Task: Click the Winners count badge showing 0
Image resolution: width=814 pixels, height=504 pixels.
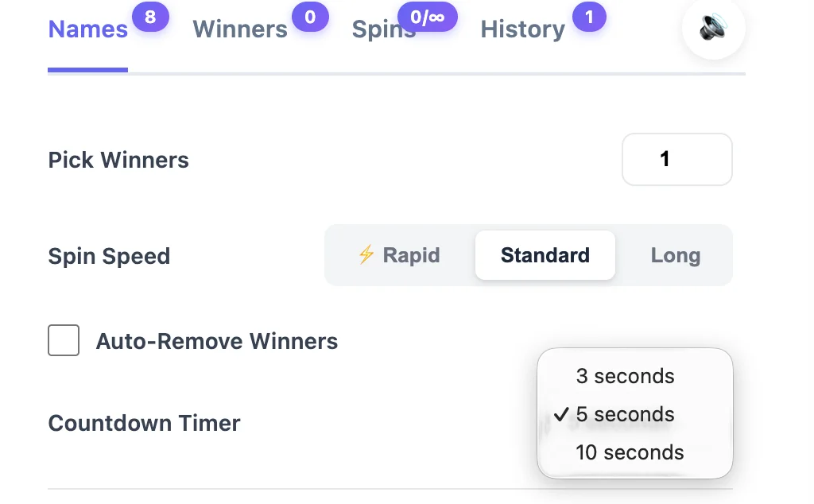Action: point(310,15)
